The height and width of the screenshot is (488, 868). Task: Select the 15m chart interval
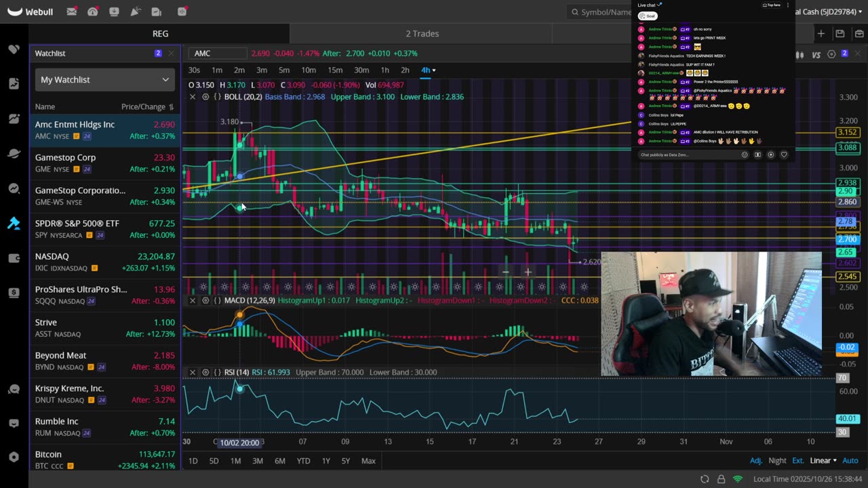(x=335, y=70)
